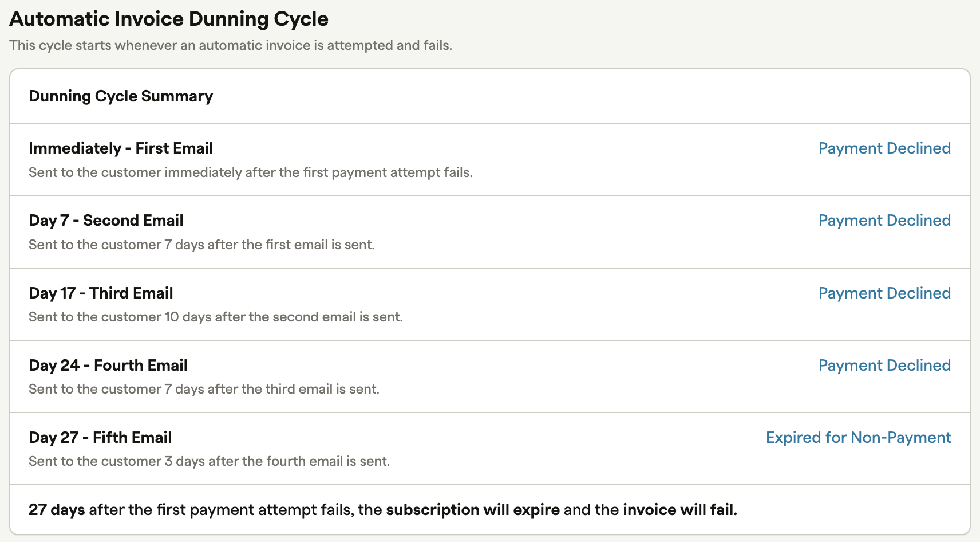This screenshot has width=980, height=542.
Task: Select the Day 24 - Fourth Email heading
Action: point(108,366)
